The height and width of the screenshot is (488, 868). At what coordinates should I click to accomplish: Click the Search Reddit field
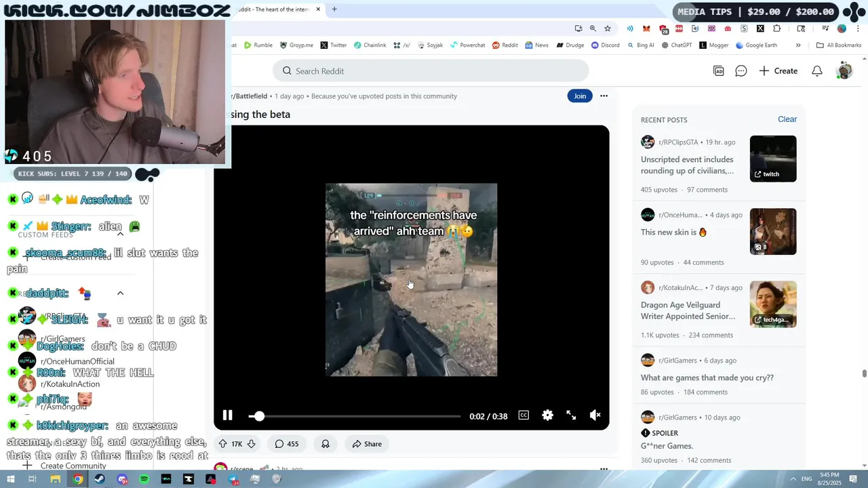click(431, 71)
